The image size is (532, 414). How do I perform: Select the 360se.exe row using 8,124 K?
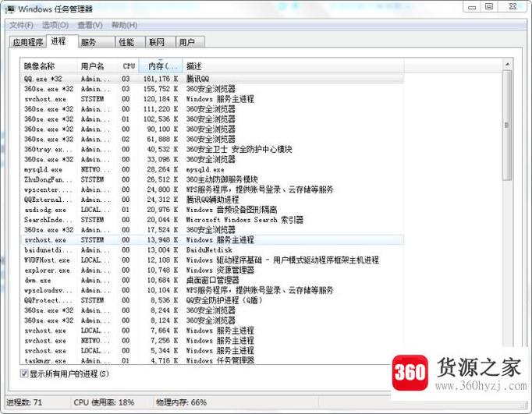point(212,320)
